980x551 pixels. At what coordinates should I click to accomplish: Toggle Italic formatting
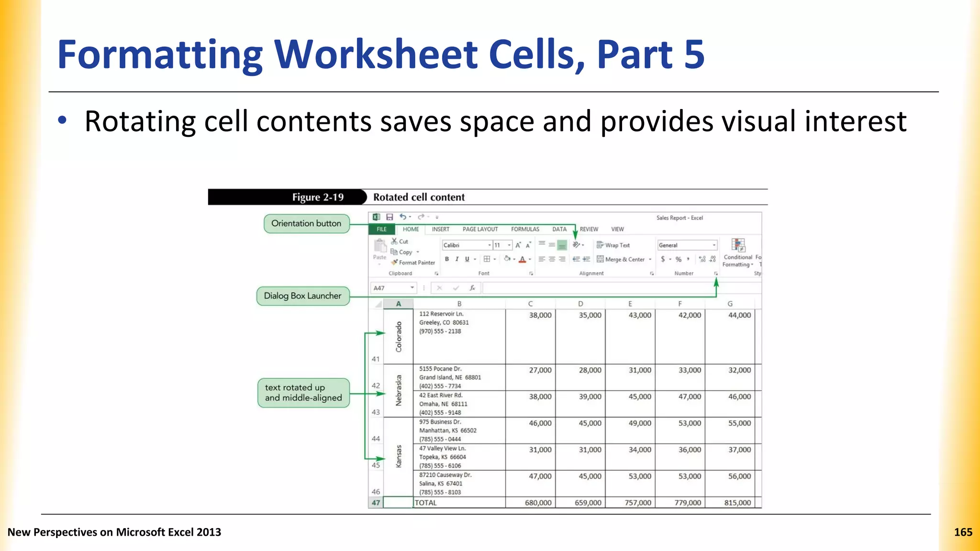[x=457, y=259]
